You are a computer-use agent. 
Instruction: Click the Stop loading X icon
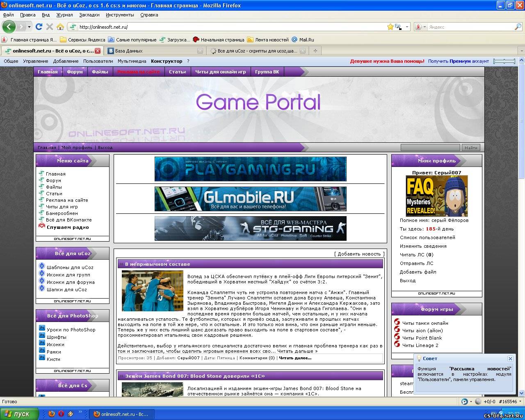pos(50,27)
